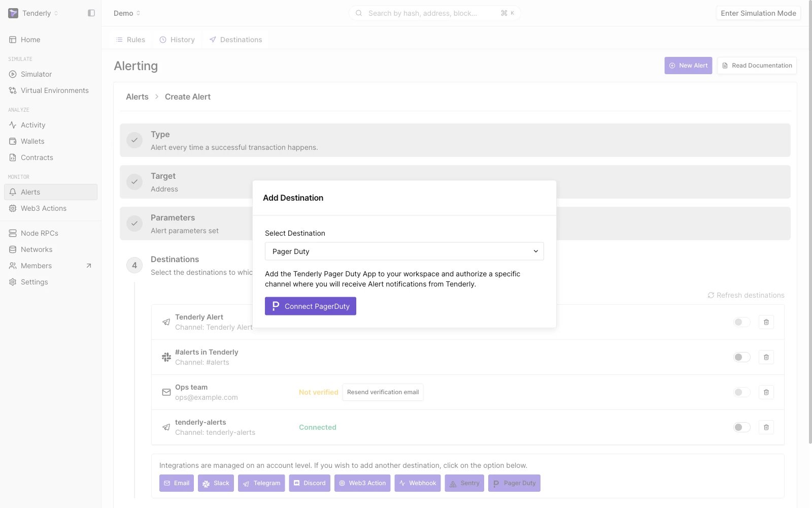Image resolution: width=812 pixels, height=508 pixels.
Task: Click the Telegram icon for tenderly-alerts
Action: [166, 427]
